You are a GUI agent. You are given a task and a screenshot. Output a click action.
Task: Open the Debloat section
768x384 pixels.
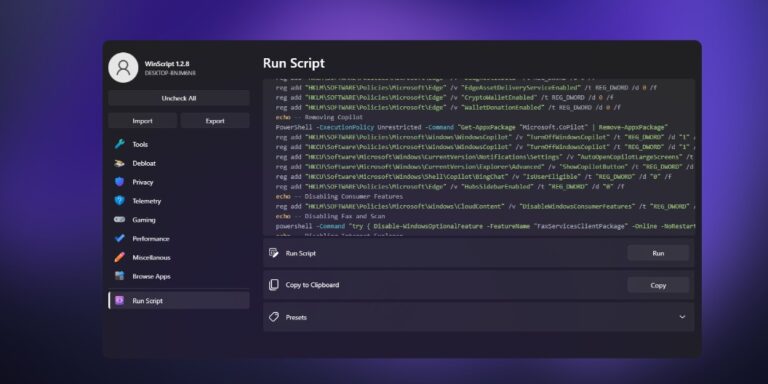[179, 163]
